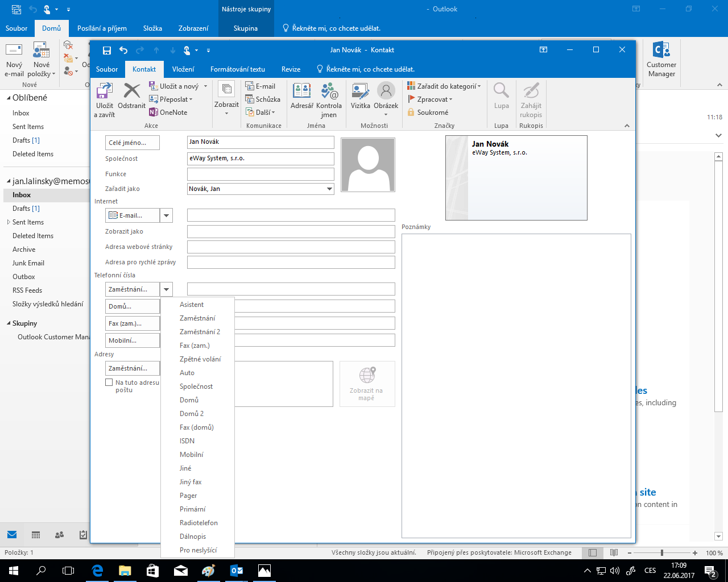
Task: Click the E-mail icon in Komunikace group
Action: [x=260, y=86]
